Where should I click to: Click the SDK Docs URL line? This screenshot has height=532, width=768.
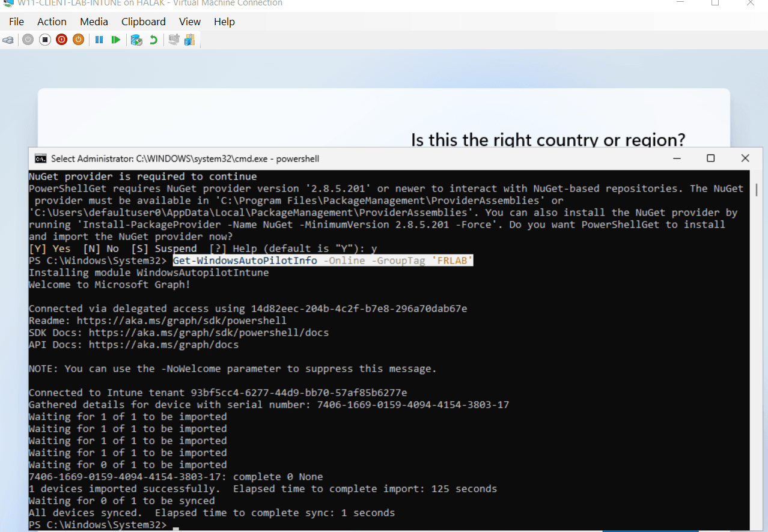pos(178,333)
